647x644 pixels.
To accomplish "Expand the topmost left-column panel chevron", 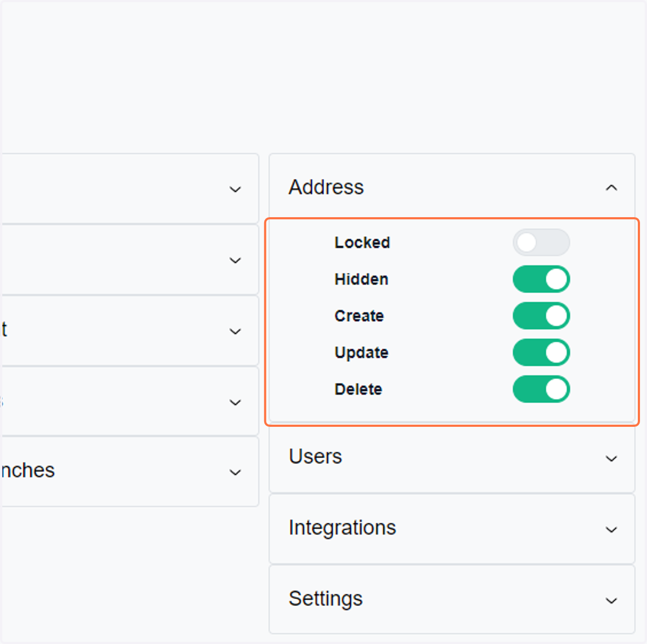I will (x=235, y=190).
